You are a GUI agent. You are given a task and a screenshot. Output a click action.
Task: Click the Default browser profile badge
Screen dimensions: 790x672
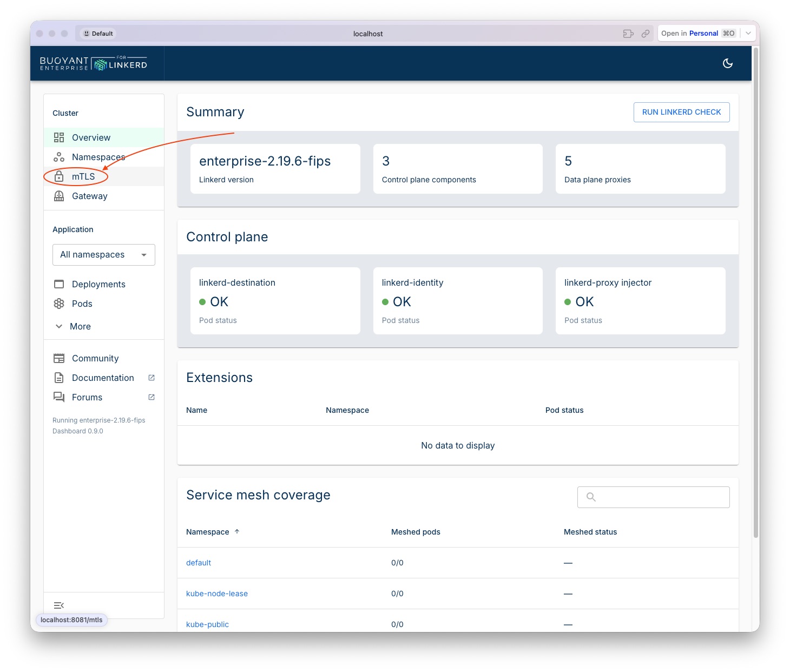pos(97,33)
